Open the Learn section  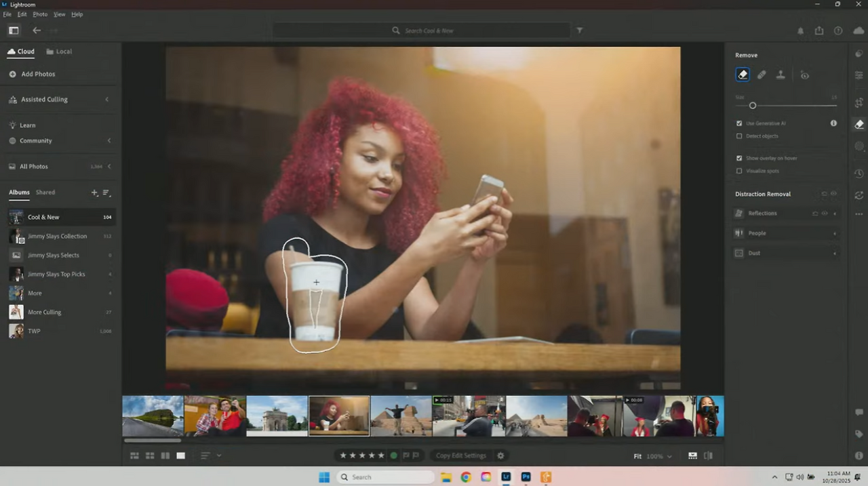tap(22, 125)
